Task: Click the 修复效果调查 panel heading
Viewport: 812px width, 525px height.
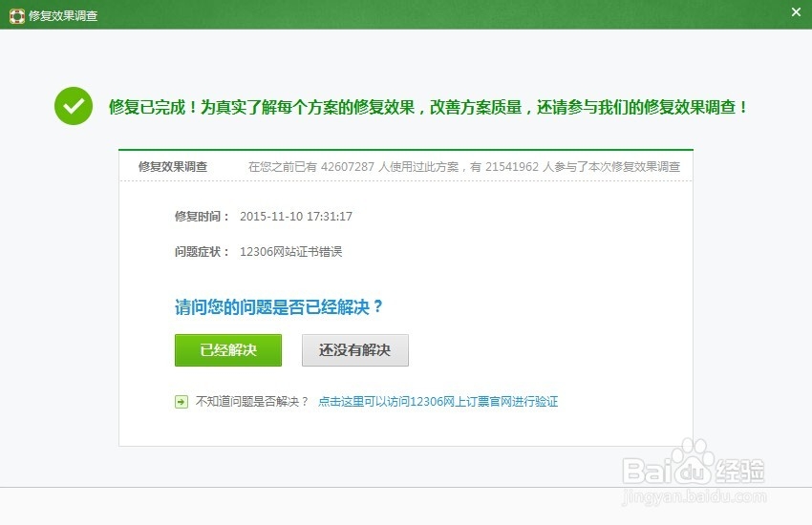Action: [x=173, y=166]
